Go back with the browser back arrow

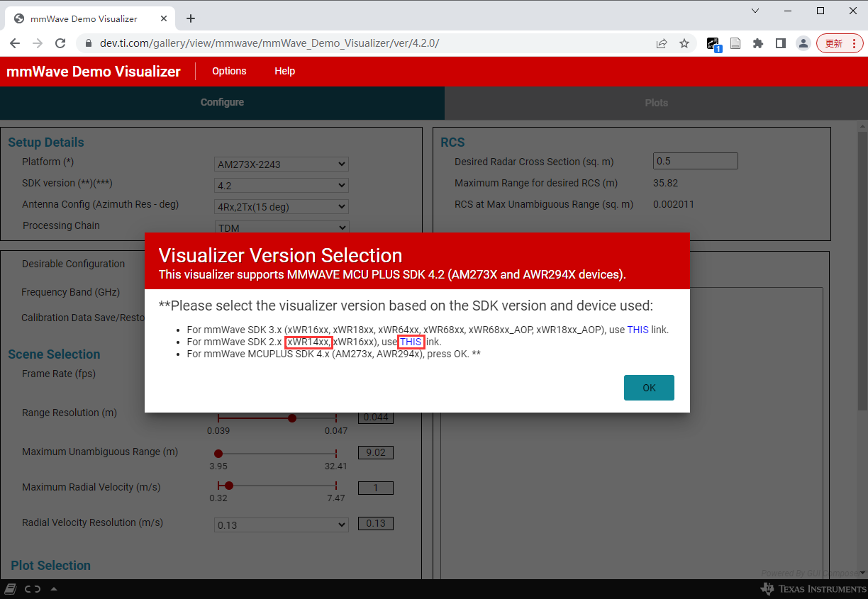tap(15, 43)
